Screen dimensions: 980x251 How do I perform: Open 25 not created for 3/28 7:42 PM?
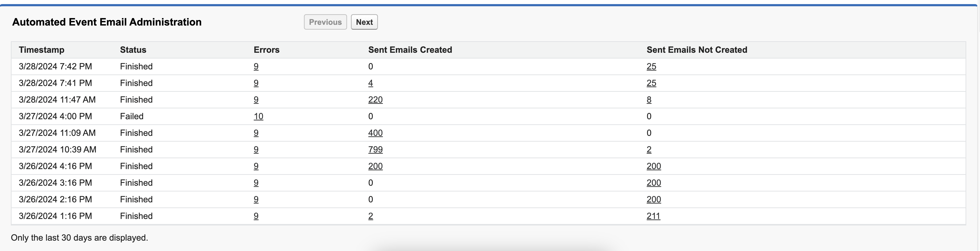[651, 66]
